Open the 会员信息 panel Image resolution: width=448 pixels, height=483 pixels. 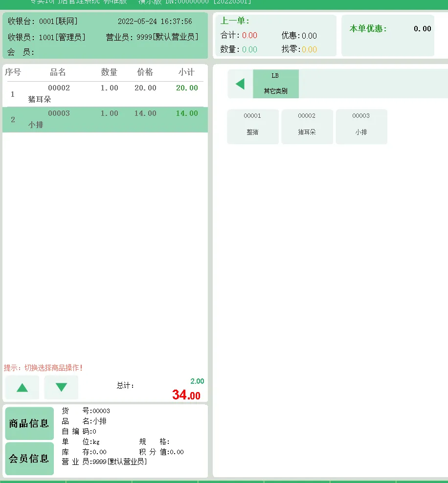[29, 459]
